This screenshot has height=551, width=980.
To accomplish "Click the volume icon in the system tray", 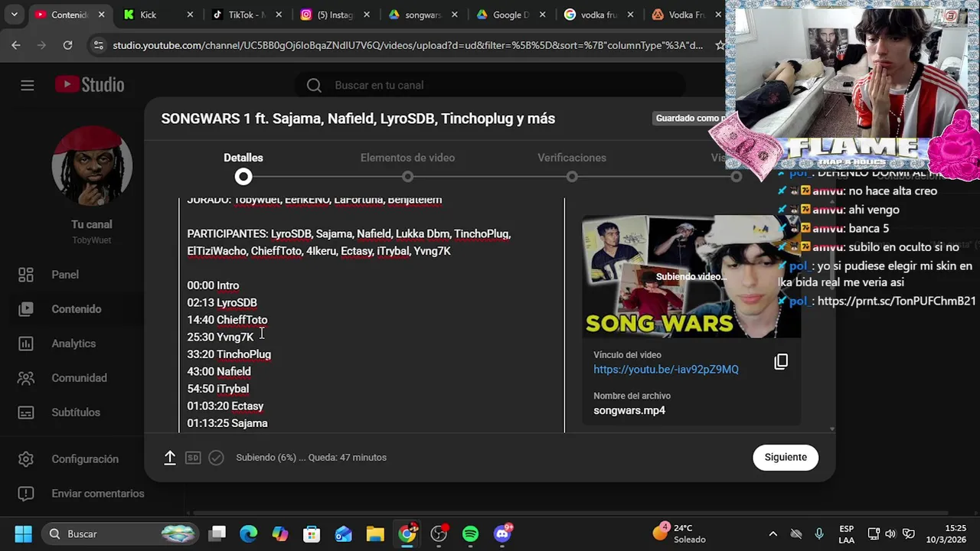I will pyautogui.click(x=890, y=533).
